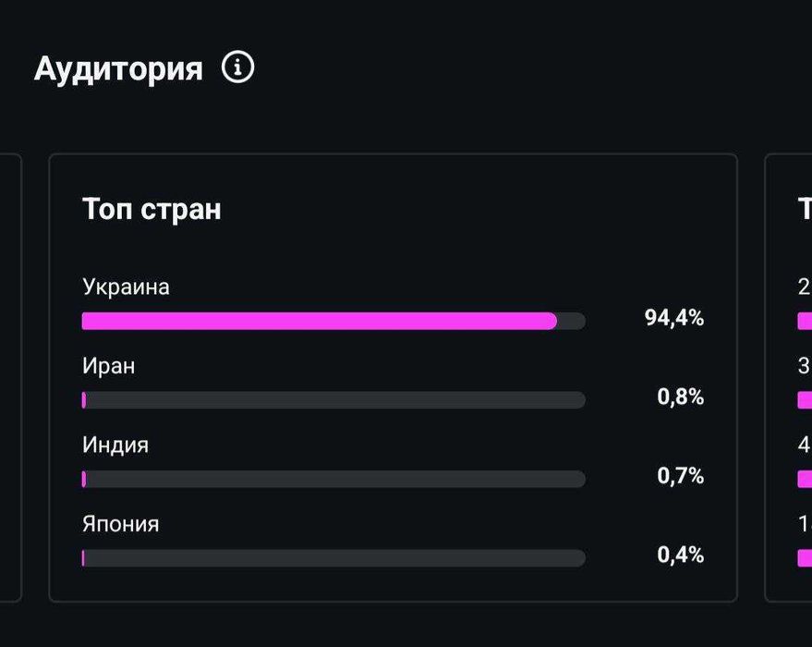
Task: Click the Аудитория section heading
Action: (x=118, y=68)
